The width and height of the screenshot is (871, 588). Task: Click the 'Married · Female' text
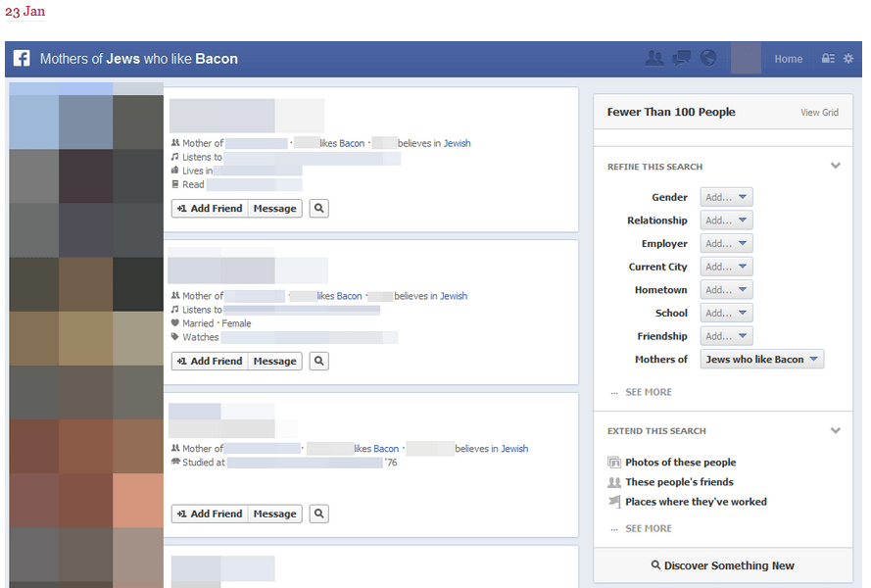217,323
